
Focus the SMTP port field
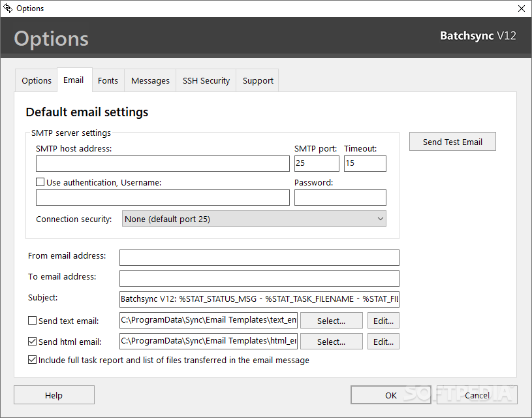[x=317, y=164]
